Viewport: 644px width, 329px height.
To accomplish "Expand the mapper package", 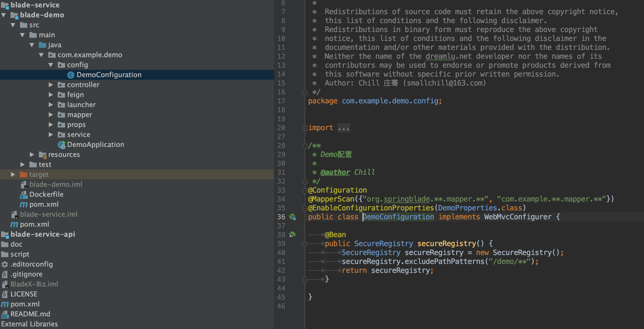I will (51, 115).
